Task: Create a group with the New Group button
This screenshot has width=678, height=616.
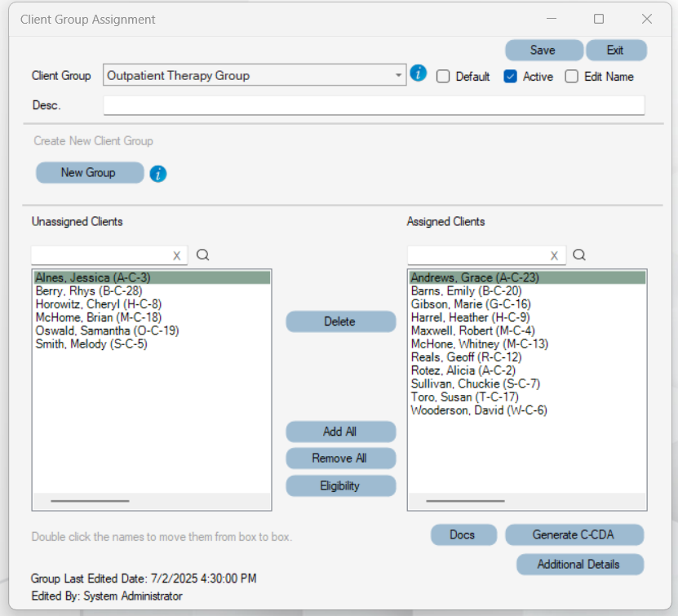Action: coord(89,172)
